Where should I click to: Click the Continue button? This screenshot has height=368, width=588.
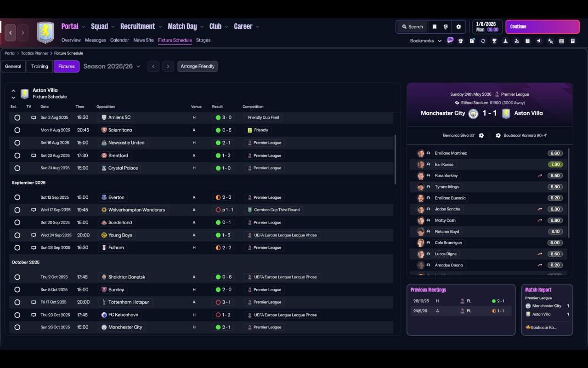point(543,27)
